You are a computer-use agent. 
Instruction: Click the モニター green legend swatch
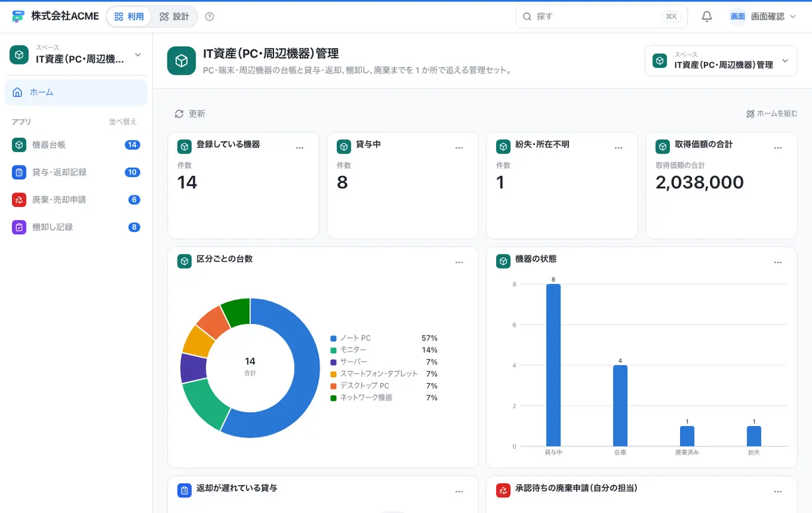333,350
